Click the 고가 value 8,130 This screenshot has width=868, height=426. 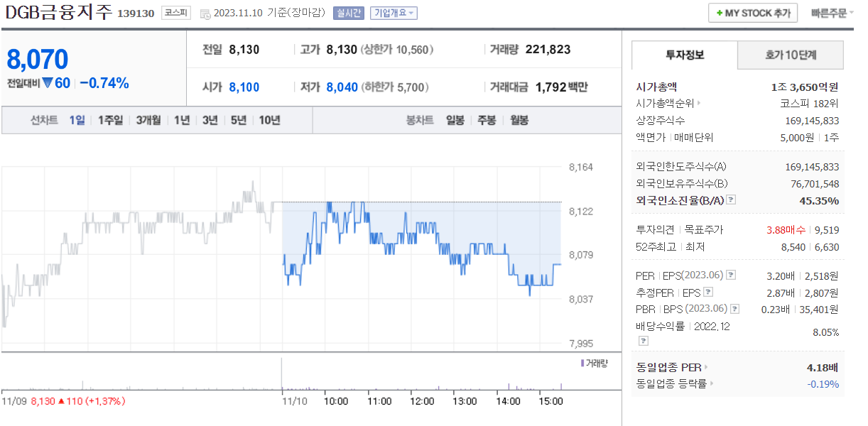[342, 50]
